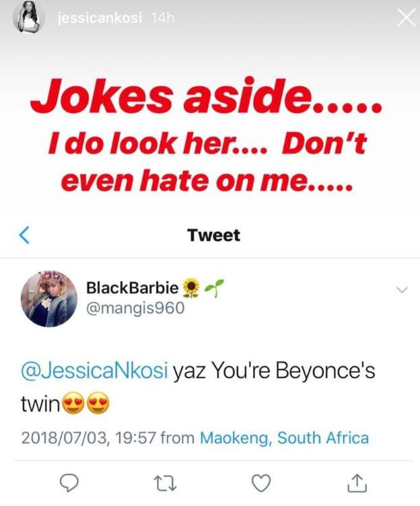Tap the 2018/07/03, 19:57 tweet timestamp
Screen dimensions: 420x506
pyautogui.click(x=90, y=438)
